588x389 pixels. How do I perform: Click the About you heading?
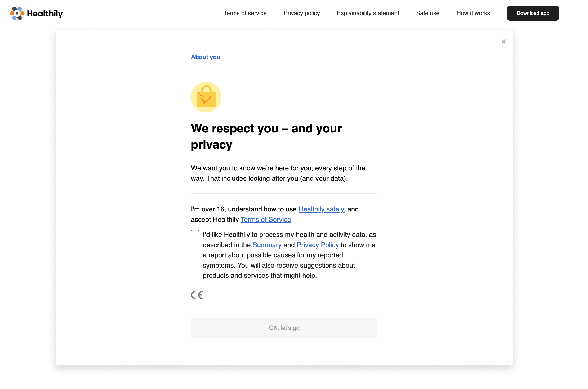click(x=206, y=57)
